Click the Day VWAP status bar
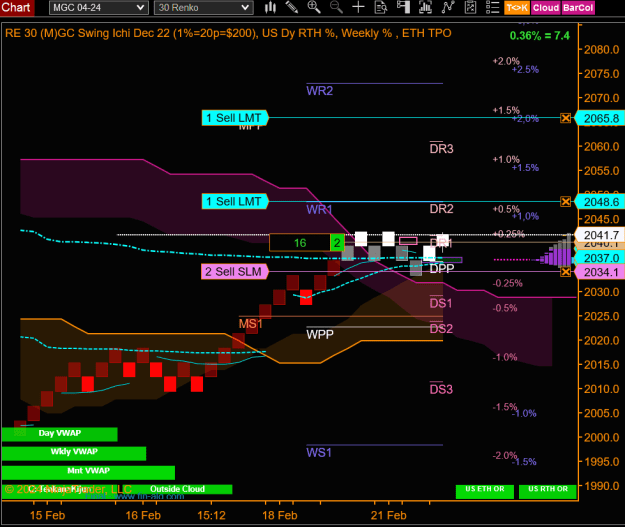This screenshot has width=625, height=527. click(60, 434)
